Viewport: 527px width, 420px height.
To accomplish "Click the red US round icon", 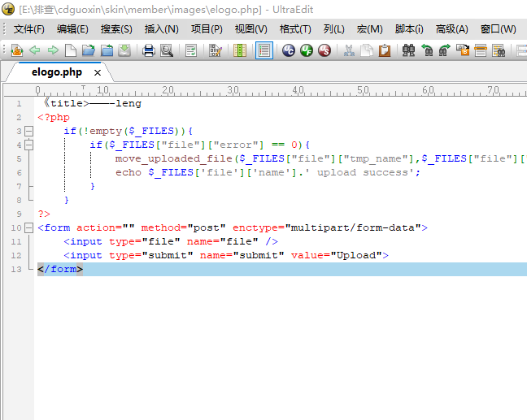I will 324,50.
